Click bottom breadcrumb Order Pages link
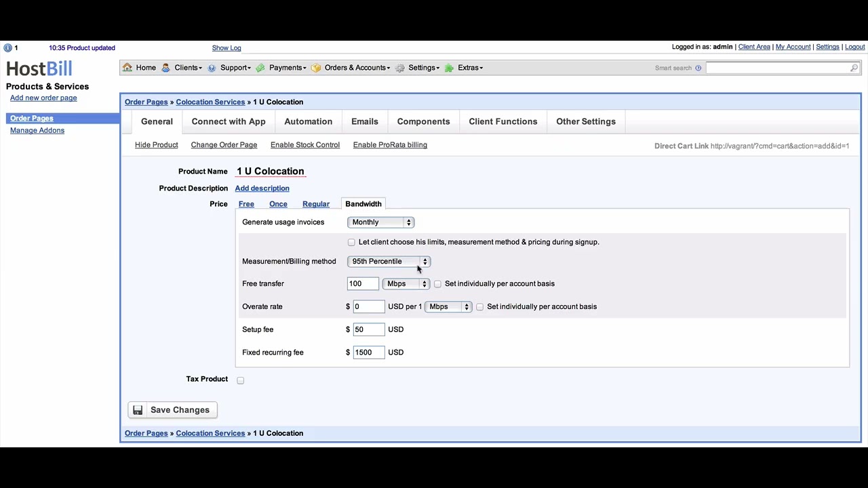The height and width of the screenshot is (488, 868). [x=146, y=434]
